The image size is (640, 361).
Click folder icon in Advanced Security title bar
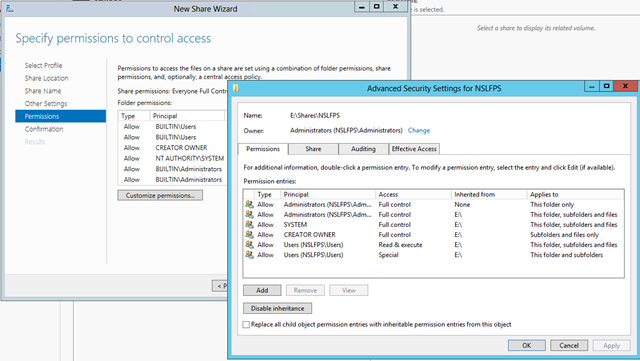(x=236, y=88)
